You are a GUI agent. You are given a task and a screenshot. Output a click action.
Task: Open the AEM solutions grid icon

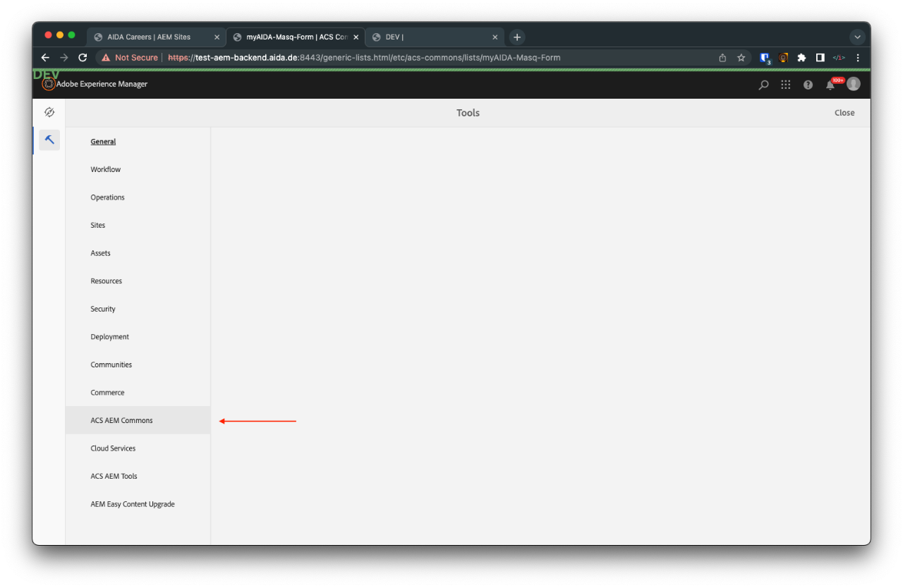[785, 85]
